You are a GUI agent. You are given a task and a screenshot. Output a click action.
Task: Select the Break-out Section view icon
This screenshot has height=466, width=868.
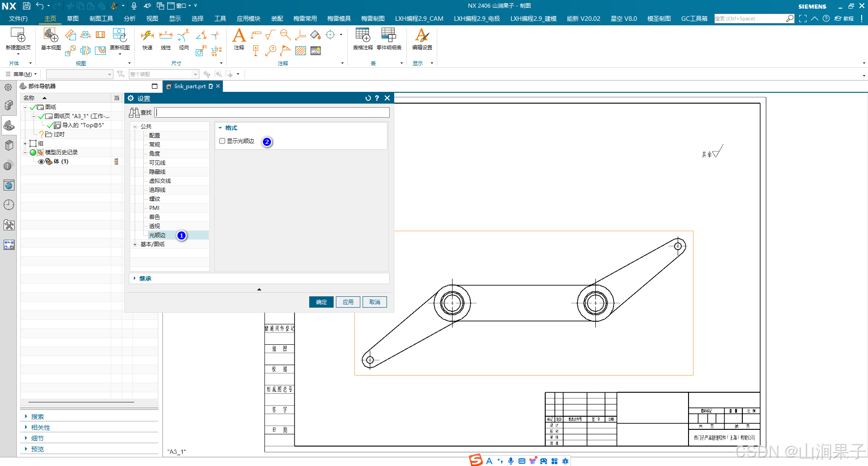pyautogui.click(x=100, y=51)
